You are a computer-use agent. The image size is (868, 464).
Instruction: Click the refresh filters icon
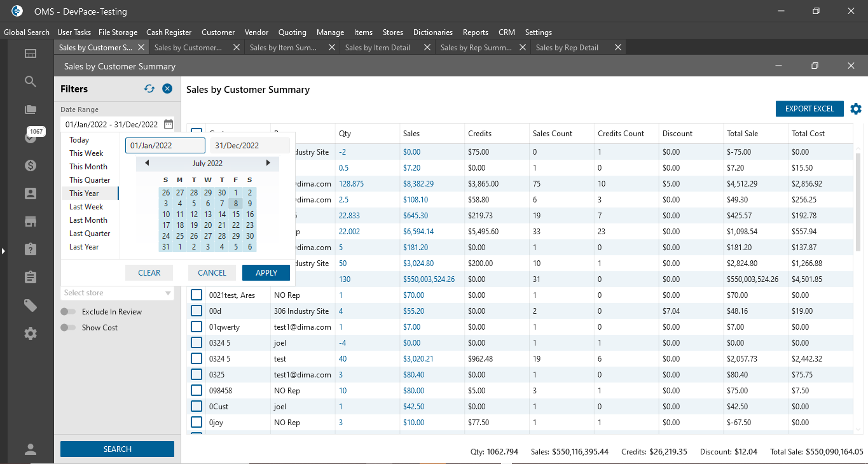(x=149, y=89)
